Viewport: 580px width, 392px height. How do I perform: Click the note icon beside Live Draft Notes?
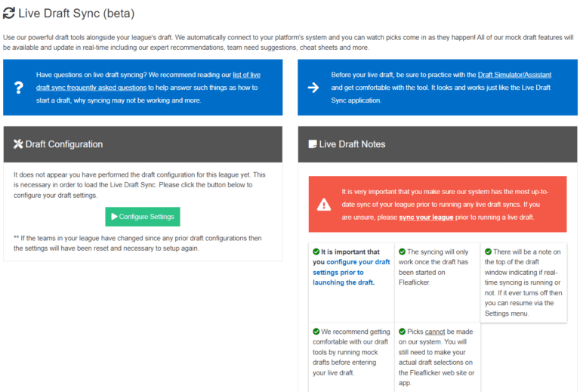click(312, 144)
